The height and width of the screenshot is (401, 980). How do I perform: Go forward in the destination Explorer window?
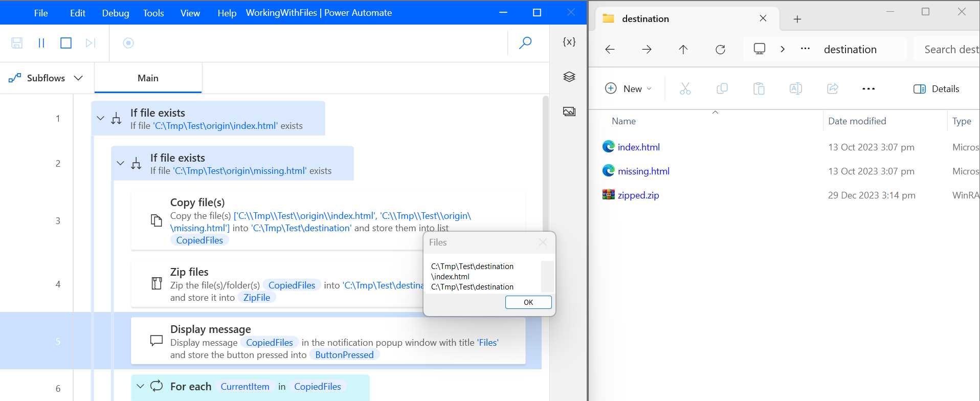[647, 49]
